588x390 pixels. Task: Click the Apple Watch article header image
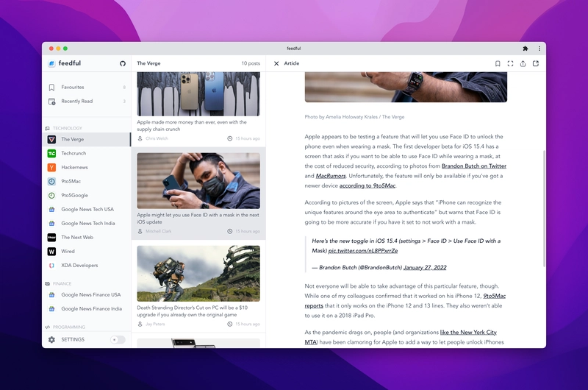[406, 87]
